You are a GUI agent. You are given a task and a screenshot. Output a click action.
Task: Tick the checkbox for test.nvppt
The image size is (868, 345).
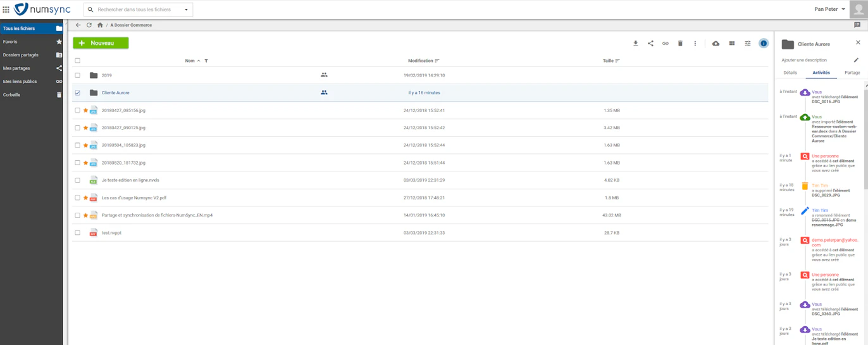[x=78, y=233]
